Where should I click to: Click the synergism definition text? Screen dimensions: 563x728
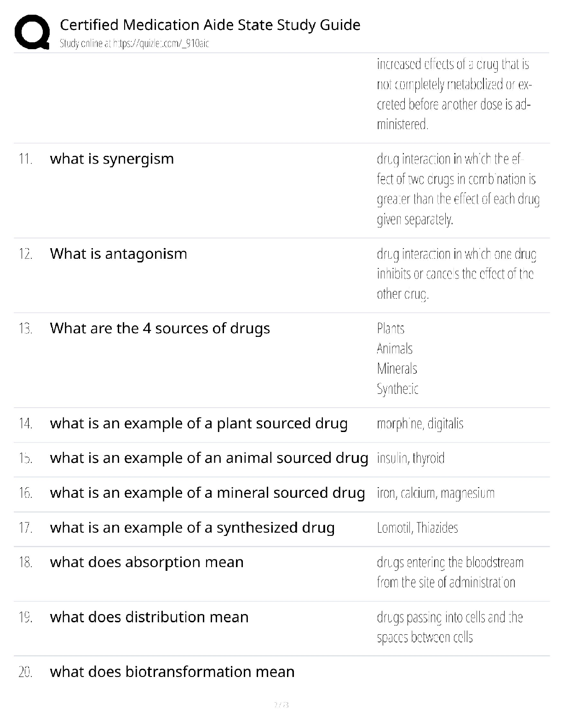click(458, 189)
